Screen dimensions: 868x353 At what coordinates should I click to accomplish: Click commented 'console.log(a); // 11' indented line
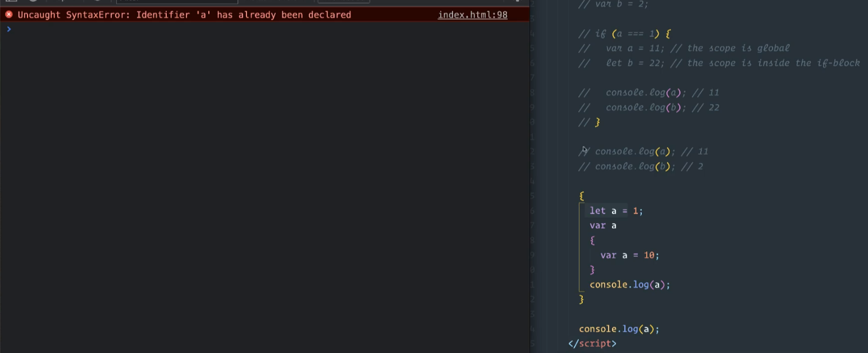[x=649, y=93]
